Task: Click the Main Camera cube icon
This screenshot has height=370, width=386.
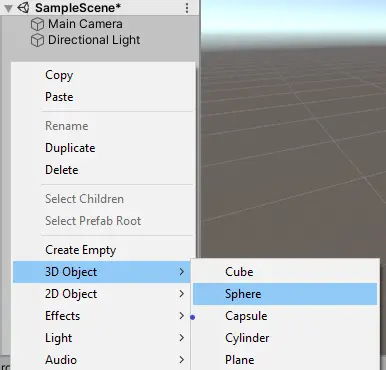Action: (37, 24)
